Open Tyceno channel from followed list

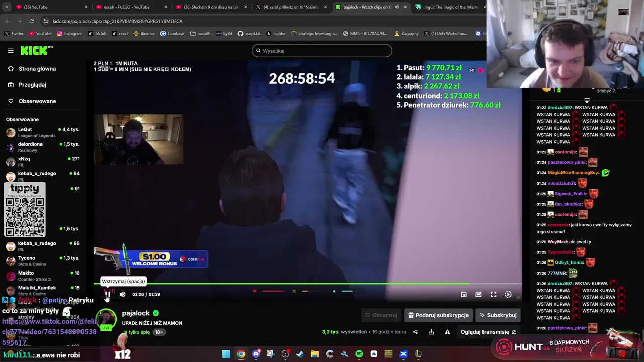(x=43, y=261)
